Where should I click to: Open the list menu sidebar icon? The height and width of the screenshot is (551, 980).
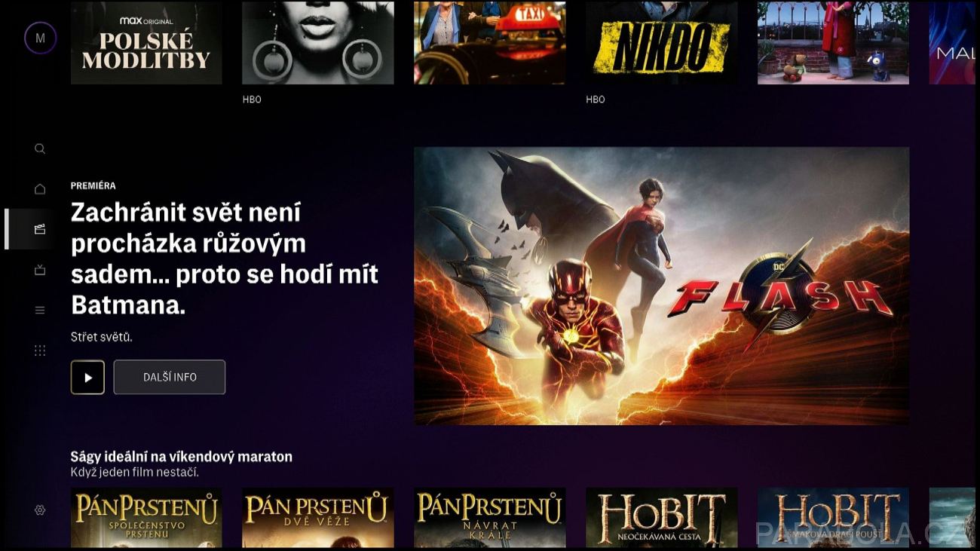(x=40, y=310)
